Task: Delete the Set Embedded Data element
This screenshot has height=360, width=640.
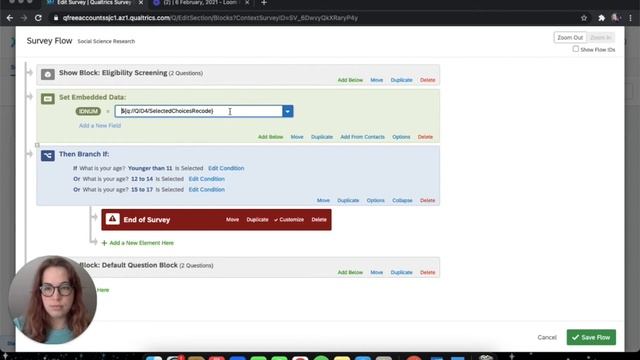Action: pyautogui.click(x=425, y=137)
